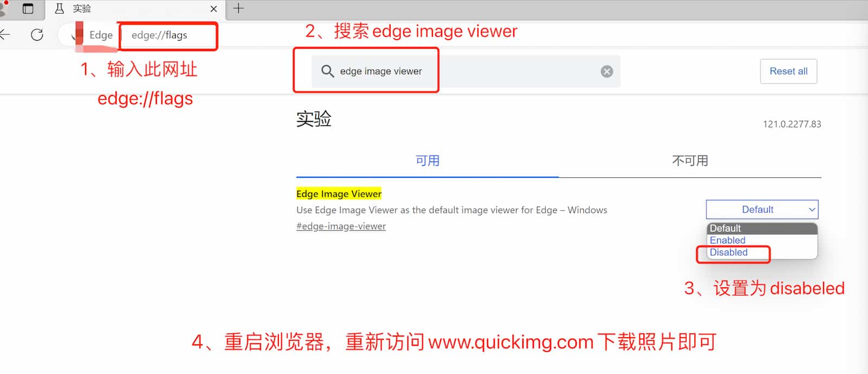Switch to the 可用 tab
This screenshot has width=868, height=374.
click(x=427, y=161)
